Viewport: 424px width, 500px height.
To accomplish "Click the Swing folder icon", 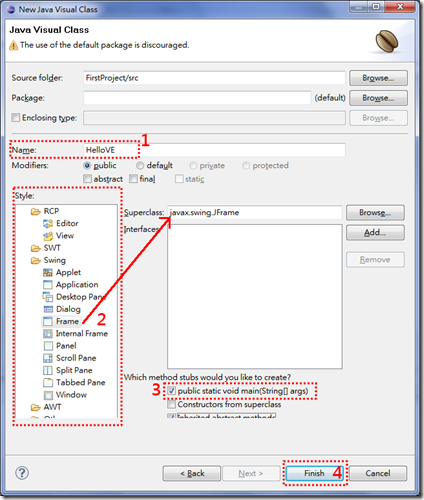I will pyautogui.click(x=35, y=261).
